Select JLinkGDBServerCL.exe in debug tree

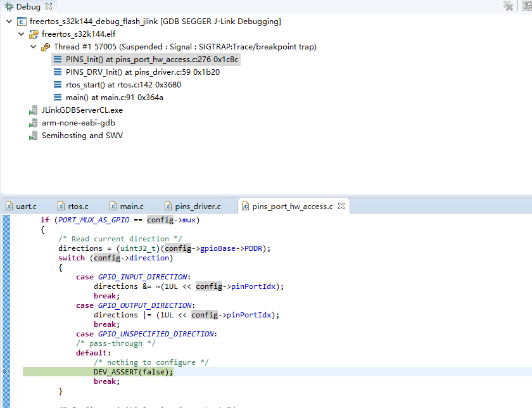82,110
